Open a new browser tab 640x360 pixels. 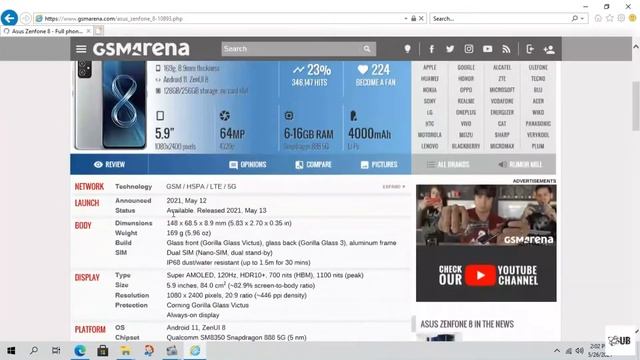click(x=98, y=31)
